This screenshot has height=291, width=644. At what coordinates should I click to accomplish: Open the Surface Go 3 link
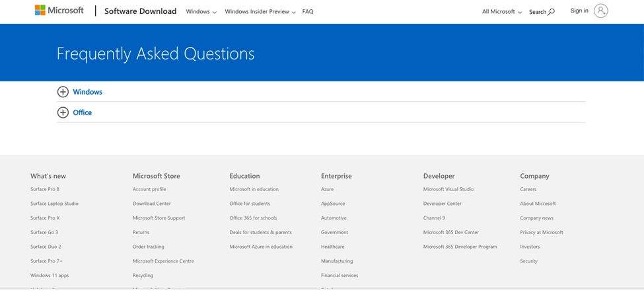[44, 232]
